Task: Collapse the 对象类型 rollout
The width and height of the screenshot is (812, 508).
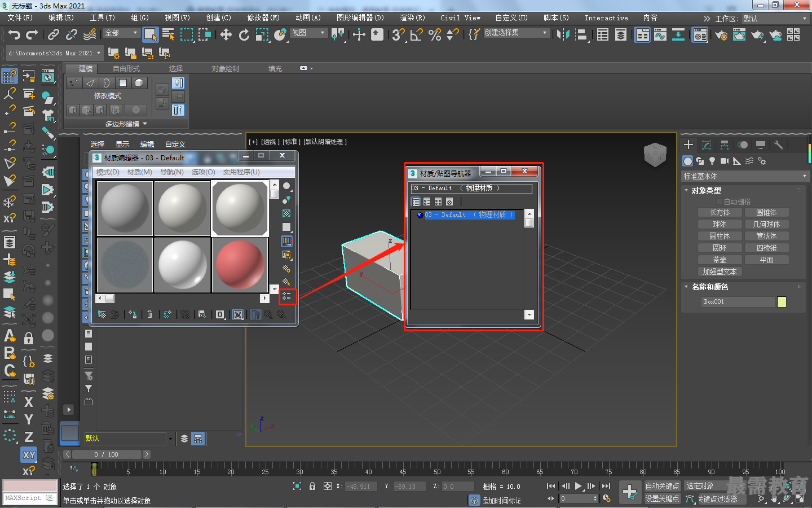Action: pos(706,190)
